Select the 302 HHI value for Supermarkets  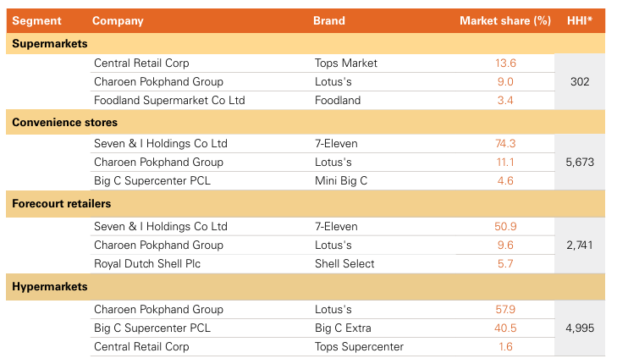pos(580,82)
